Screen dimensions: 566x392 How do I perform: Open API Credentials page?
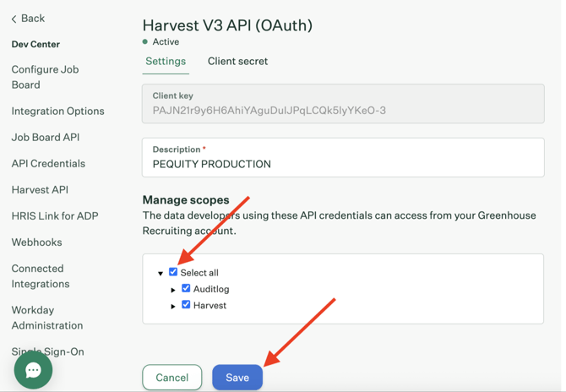pyautogui.click(x=48, y=164)
